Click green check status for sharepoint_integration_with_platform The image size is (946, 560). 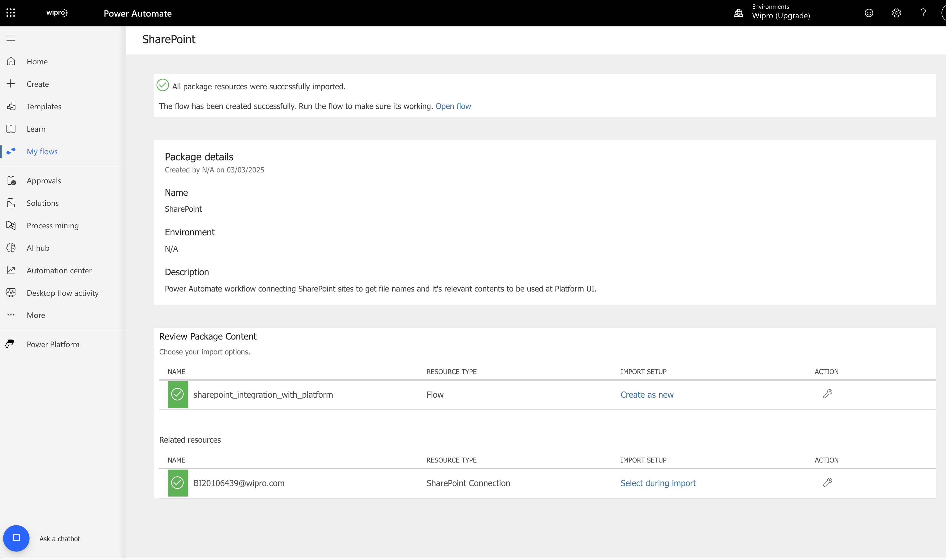click(177, 394)
